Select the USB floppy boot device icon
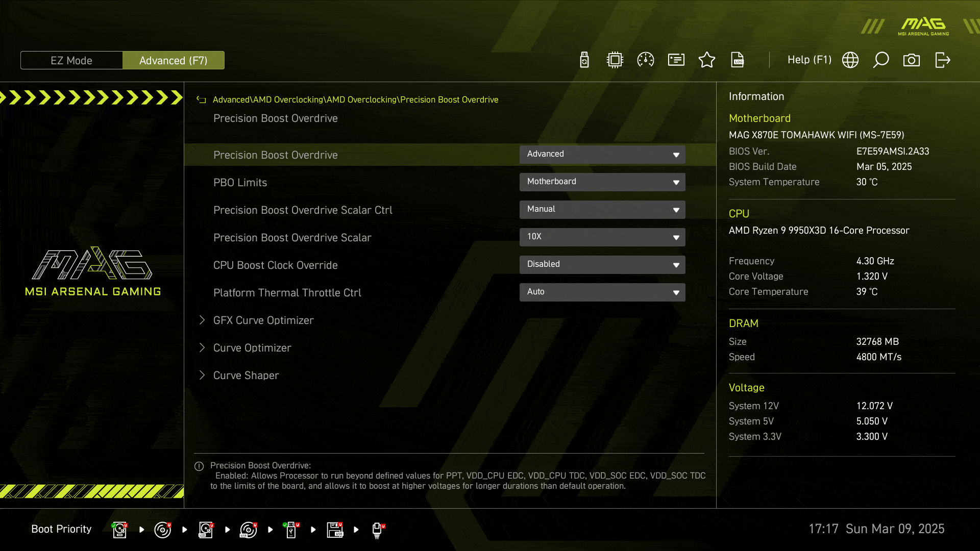 pos(335,530)
